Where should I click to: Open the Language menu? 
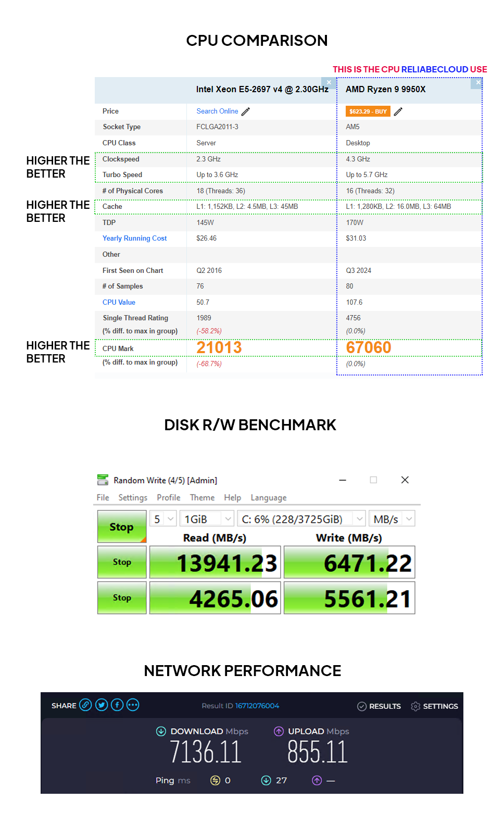(269, 498)
